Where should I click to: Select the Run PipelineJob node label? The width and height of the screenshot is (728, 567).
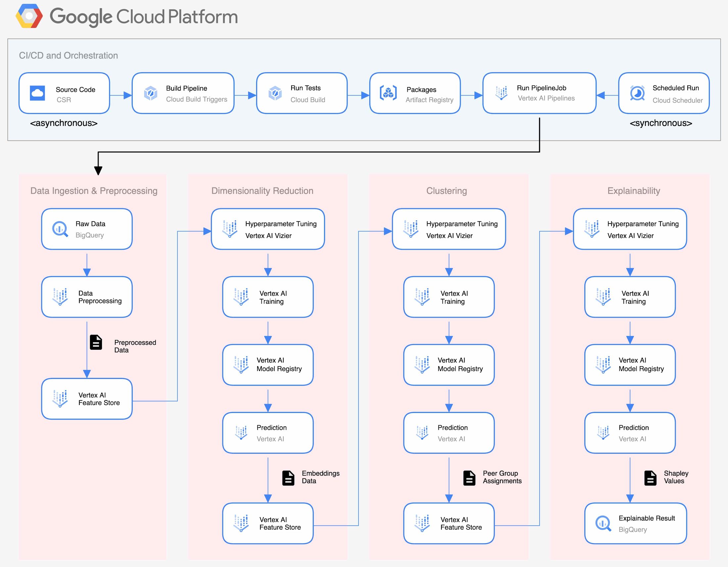541,88
